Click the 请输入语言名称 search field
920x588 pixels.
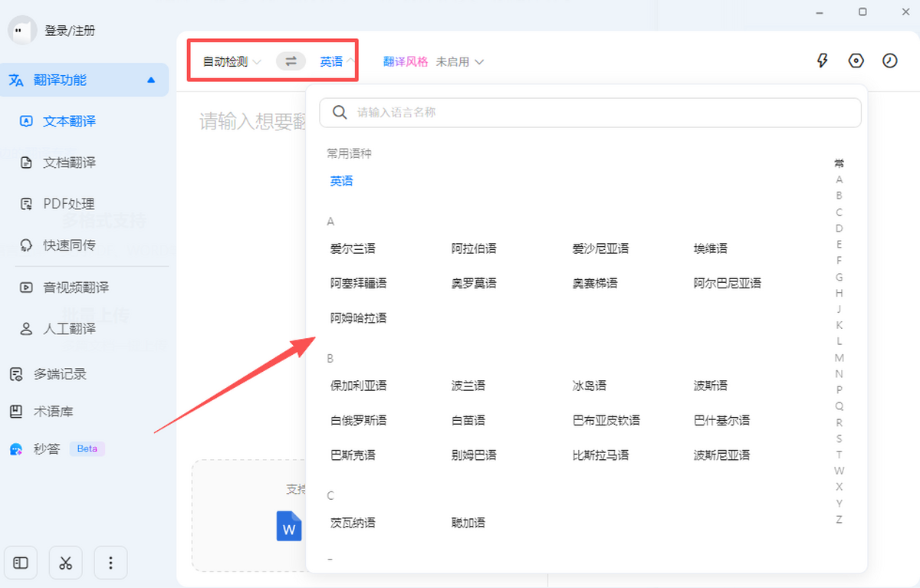click(x=590, y=113)
